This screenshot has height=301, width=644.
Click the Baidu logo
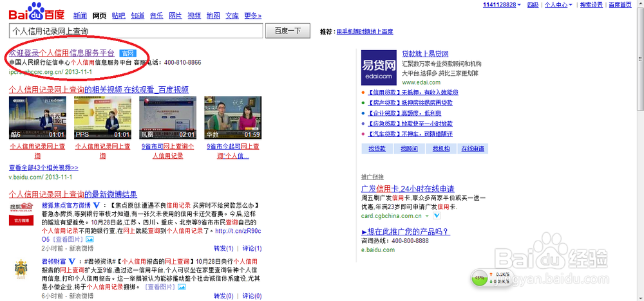(37, 11)
